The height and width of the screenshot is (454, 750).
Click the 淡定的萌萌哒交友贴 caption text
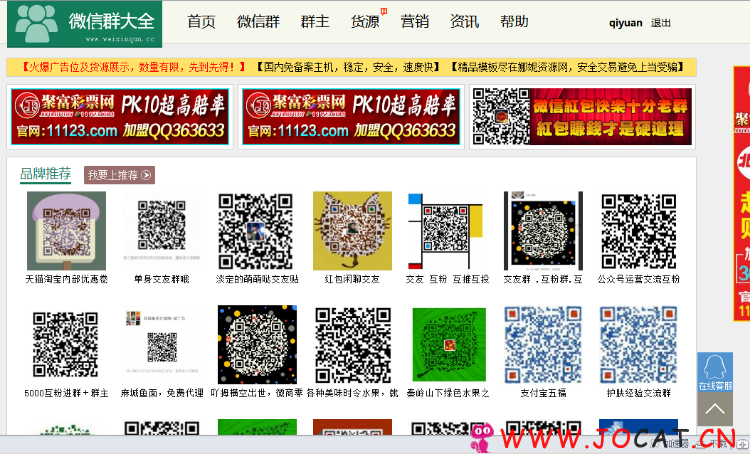click(x=257, y=279)
